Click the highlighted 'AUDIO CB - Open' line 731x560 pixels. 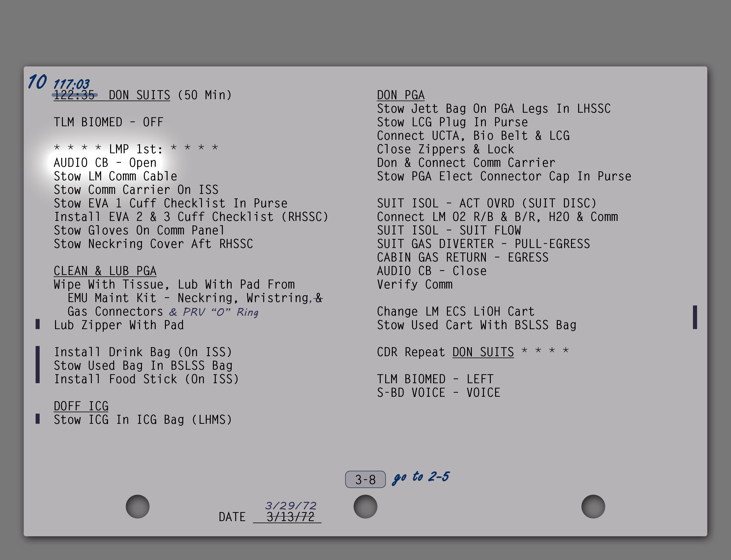[x=105, y=163]
